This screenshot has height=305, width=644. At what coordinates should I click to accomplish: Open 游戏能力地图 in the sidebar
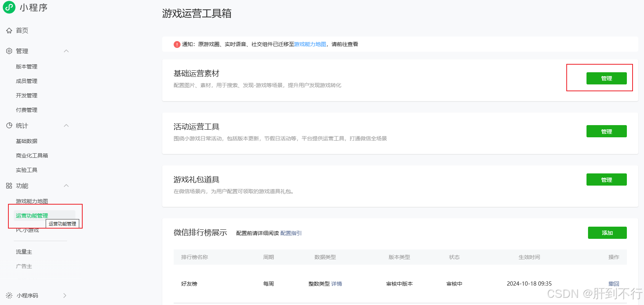click(x=32, y=201)
